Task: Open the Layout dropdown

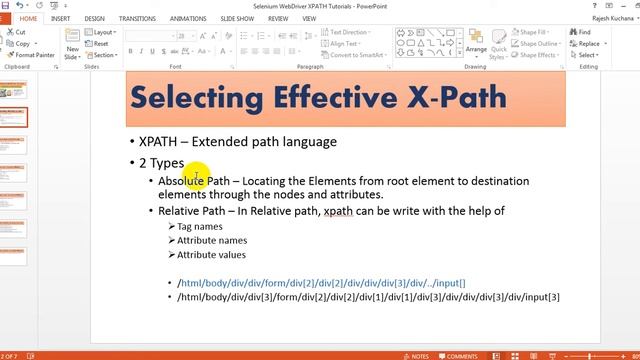Action: pos(100,32)
